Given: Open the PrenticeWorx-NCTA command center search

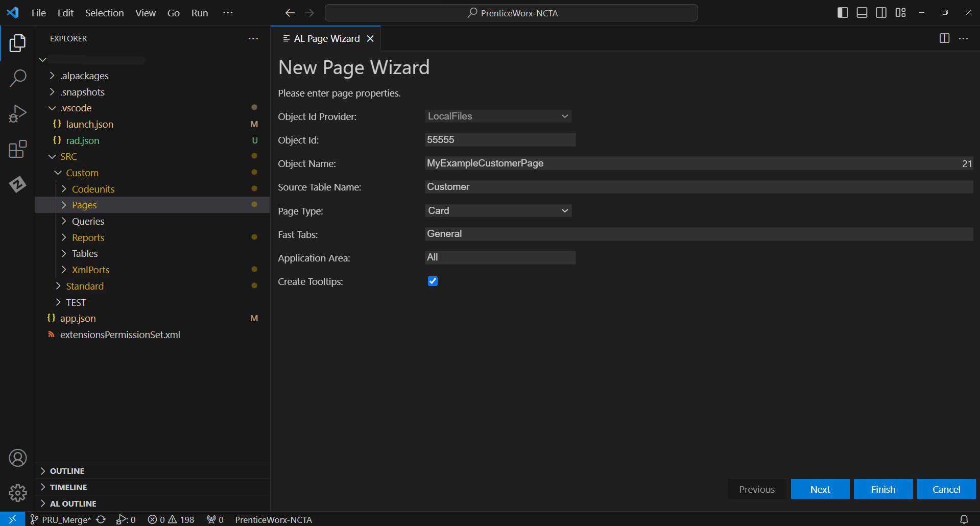Looking at the screenshot, I should point(511,13).
